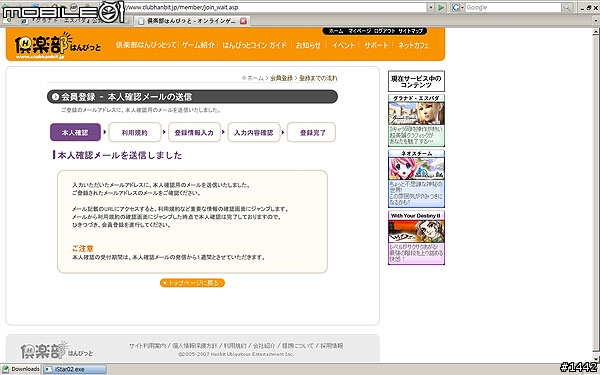Click the Google search input field
This screenshot has width=600, height=375.
tap(513, 7)
